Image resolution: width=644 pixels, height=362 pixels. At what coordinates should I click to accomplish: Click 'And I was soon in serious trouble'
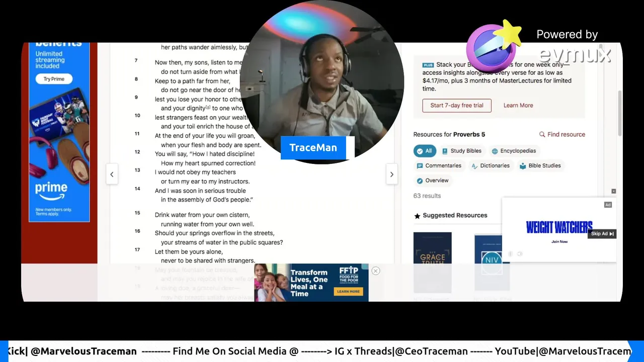coord(200,191)
